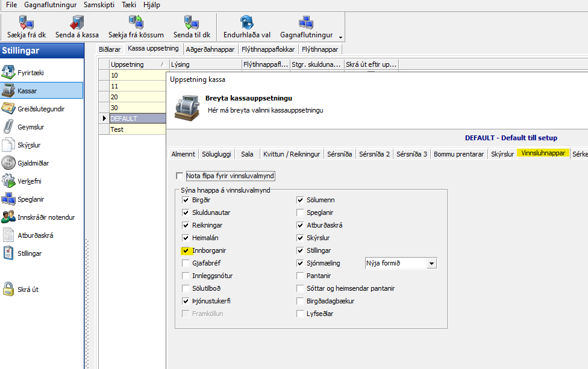Click the Sækja frá kössum toolbar icon
The image size is (588, 369).
click(135, 23)
